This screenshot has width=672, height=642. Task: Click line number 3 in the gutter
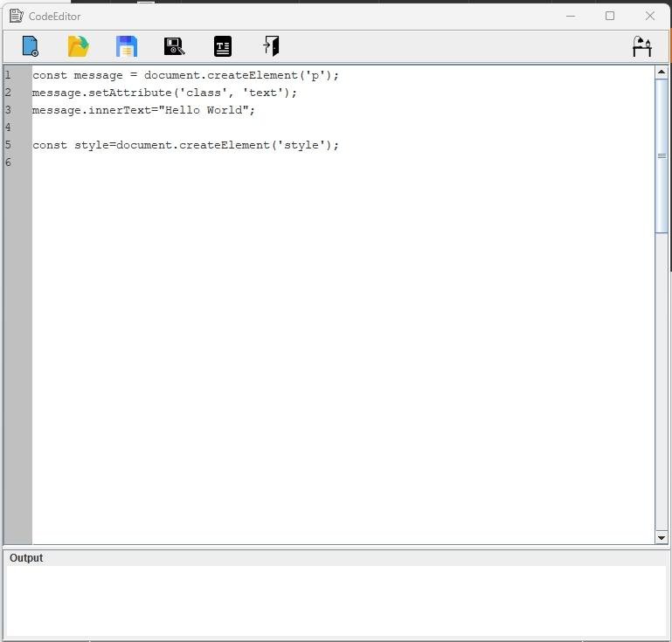[8, 110]
